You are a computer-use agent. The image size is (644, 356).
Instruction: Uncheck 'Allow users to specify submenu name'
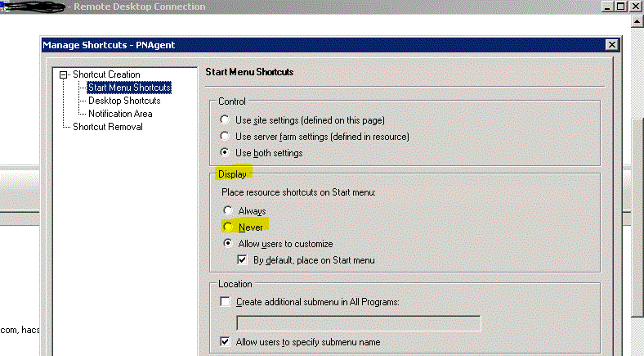pyautogui.click(x=225, y=341)
